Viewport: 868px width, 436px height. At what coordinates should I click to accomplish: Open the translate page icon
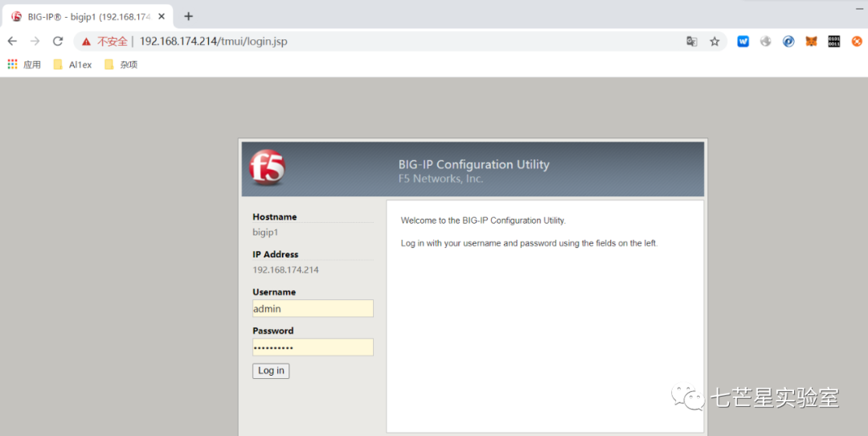click(x=691, y=42)
